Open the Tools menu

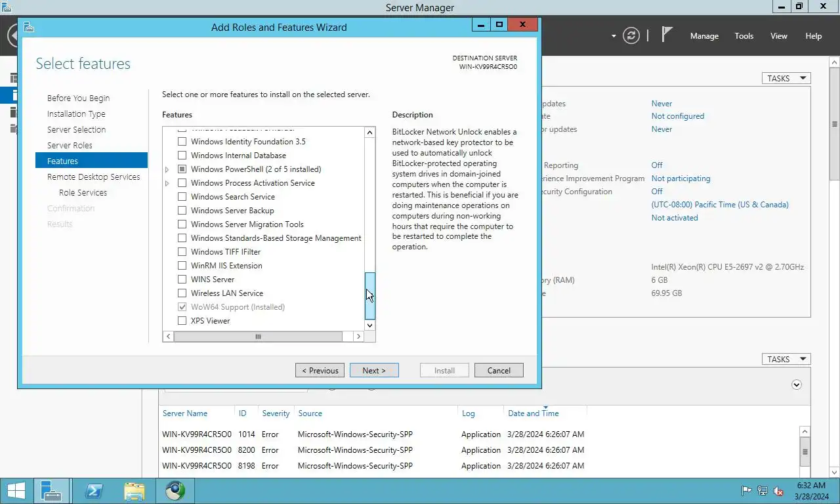pyautogui.click(x=744, y=36)
